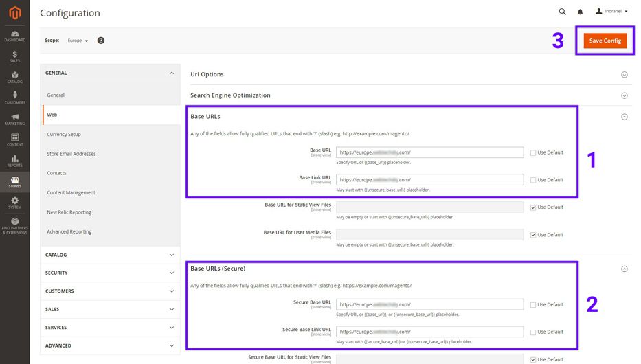The width and height of the screenshot is (641, 364).
Task: Open the Marketing sidebar icon
Action: click(14, 120)
